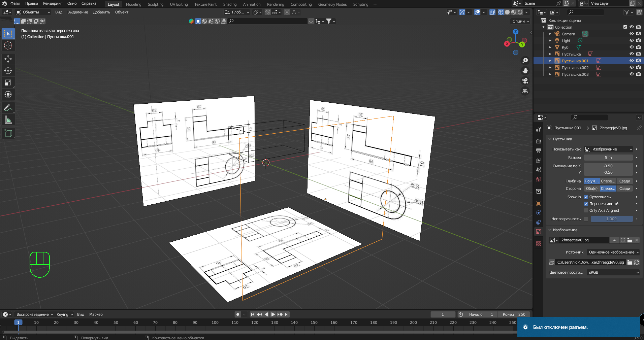Viewport: 644px width, 340px height.
Task: Enable Only Axis Aligned checkbox
Action: click(x=586, y=210)
